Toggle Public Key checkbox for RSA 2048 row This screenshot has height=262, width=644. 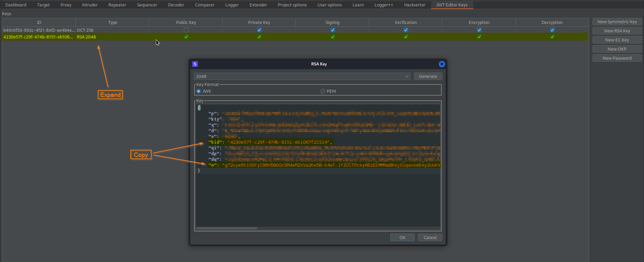(x=186, y=37)
